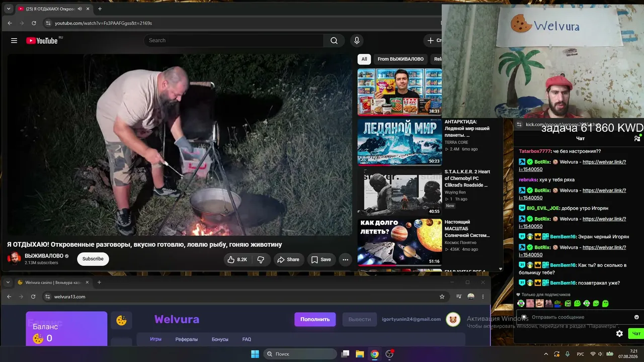Open the Ледяной мир Antarctica video thumbnail
Viewport: 644px width, 362px height.
coord(399,142)
